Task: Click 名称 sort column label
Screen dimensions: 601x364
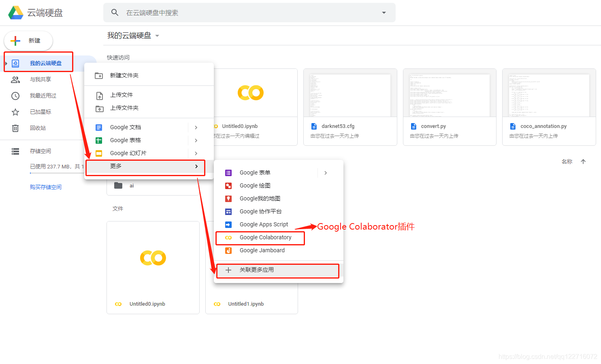Action: coord(567,162)
